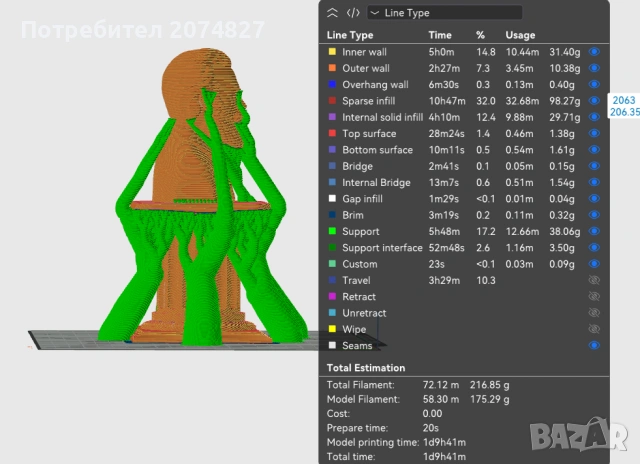Click the layer slider value 2063 indicator
This screenshot has width=640, height=464.
(621, 100)
